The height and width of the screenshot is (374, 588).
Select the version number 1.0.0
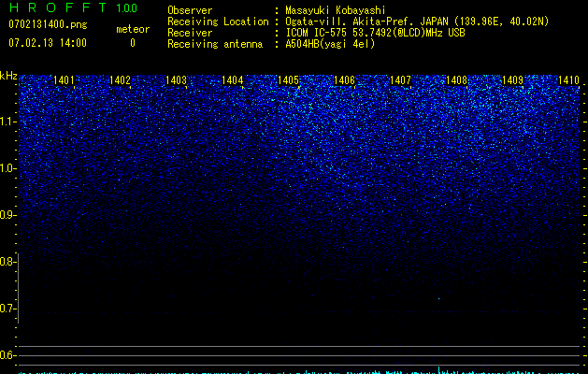tap(127, 8)
